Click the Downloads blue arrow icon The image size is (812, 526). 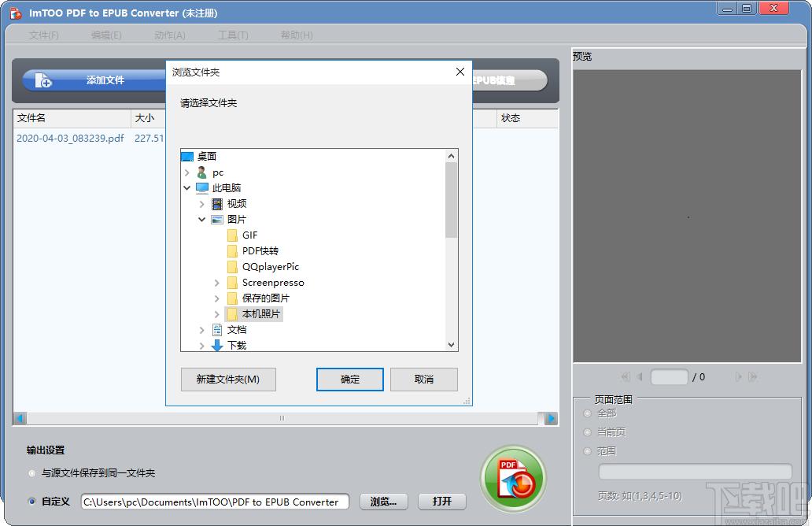pos(217,345)
